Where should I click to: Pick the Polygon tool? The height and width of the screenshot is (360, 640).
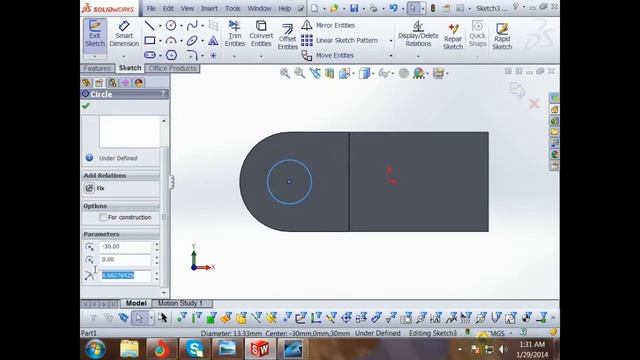(x=171, y=55)
